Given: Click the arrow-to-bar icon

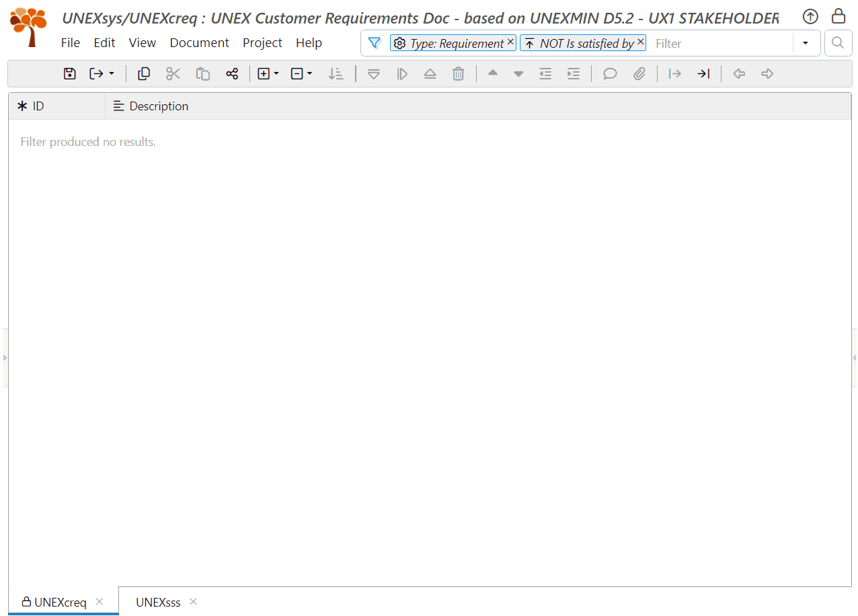Looking at the screenshot, I should coord(703,74).
